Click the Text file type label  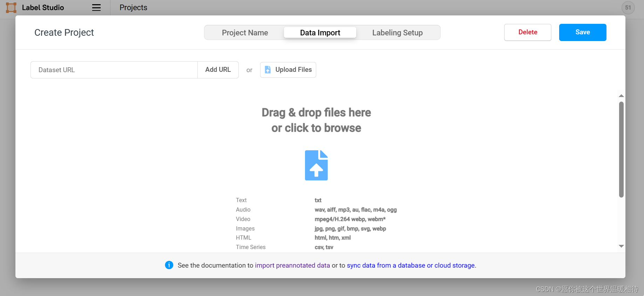click(x=241, y=200)
